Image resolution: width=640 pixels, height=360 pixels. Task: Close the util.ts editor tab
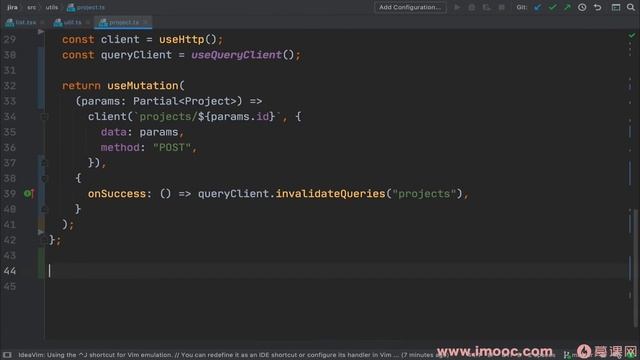tap(88, 22)
